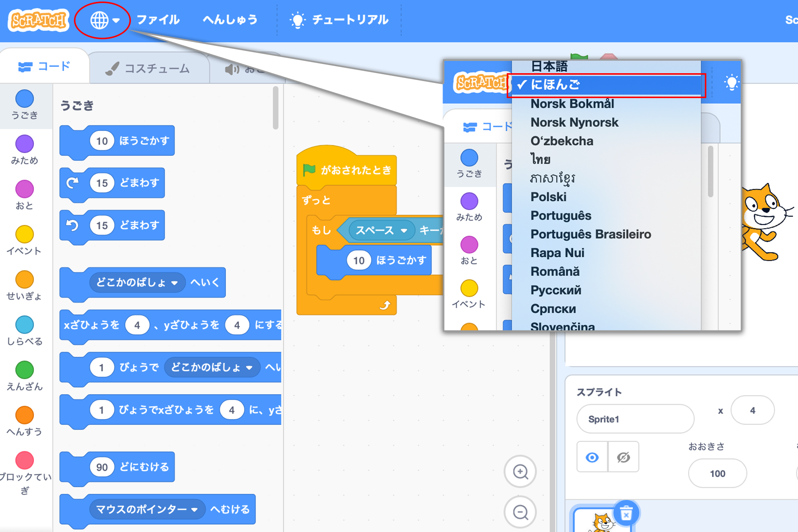
Task: Open the どこかのばしょ dropdown in the go-to block
Action: point(175,283)
